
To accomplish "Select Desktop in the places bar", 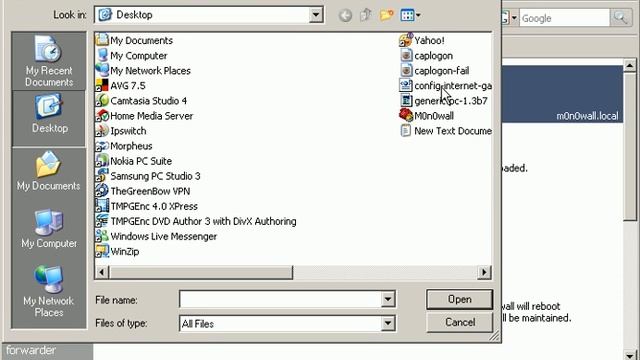I will click(49, 118).
